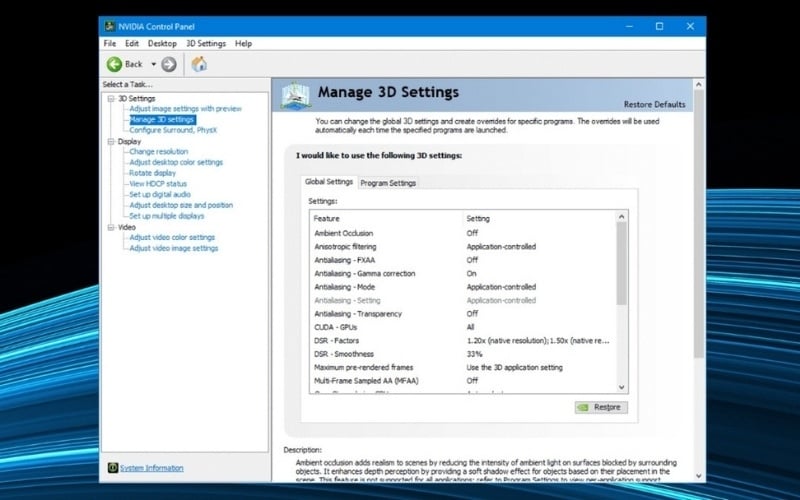
Task: Maximize the NVIDIA Control Panel window
Action: [x=660, y=26]
